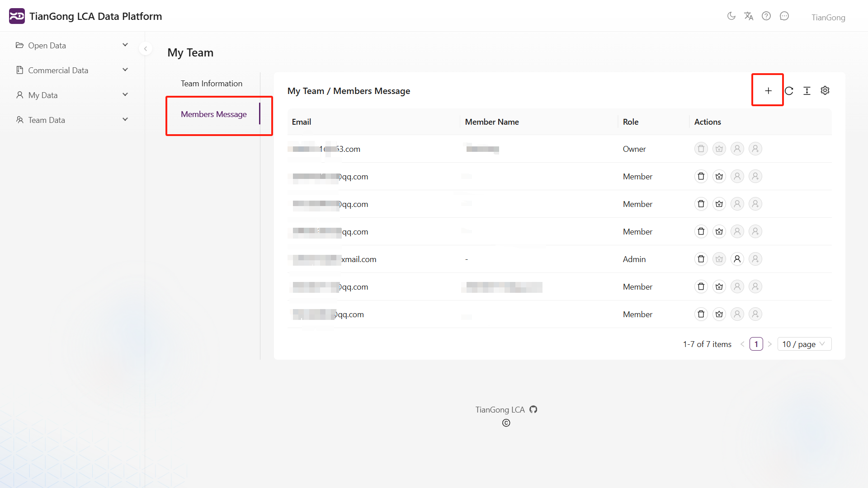Click crown icon on last Member row
This screenshot has height=488, width=868.
pos(719,314)
